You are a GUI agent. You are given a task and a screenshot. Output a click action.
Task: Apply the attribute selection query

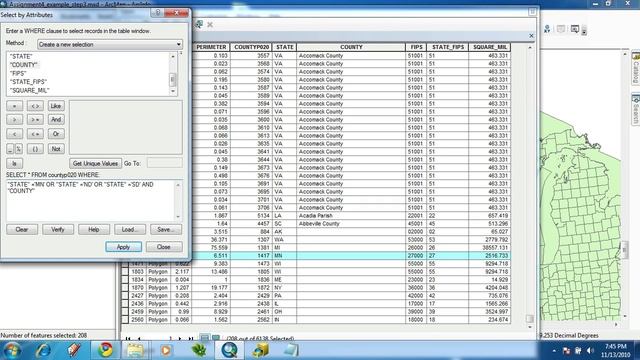(123, 247)
